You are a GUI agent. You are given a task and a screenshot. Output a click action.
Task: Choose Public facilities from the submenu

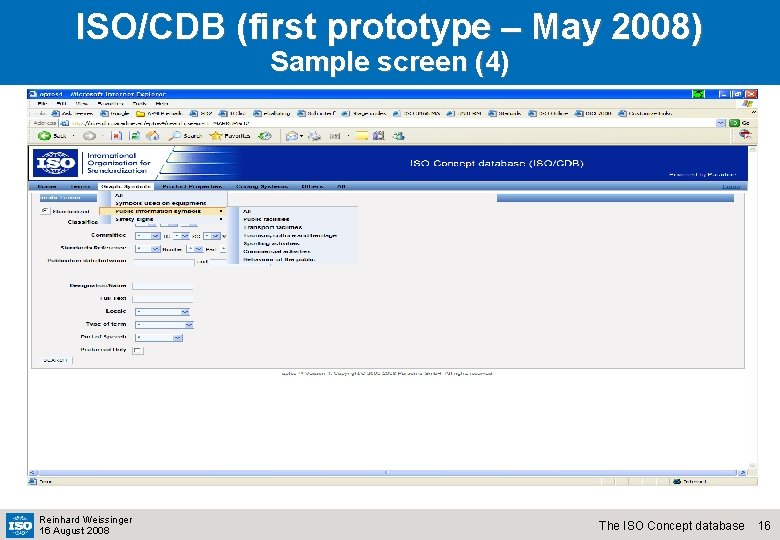[x=266, y=219]
